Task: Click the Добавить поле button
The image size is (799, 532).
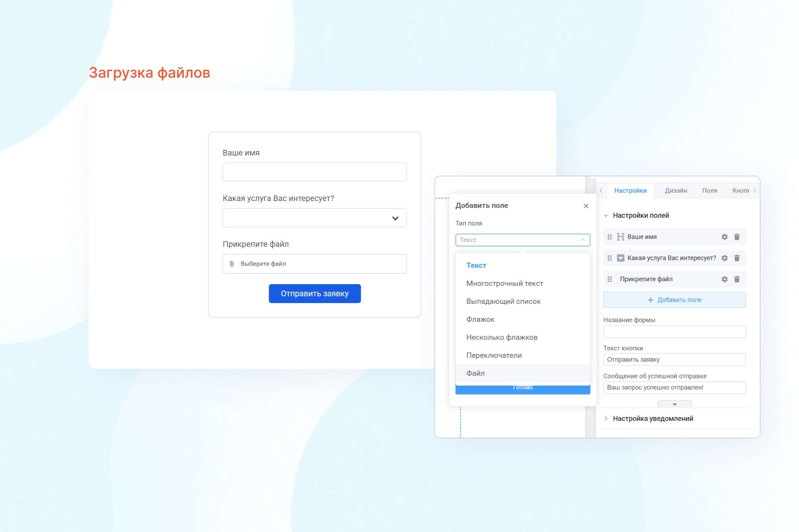Action: (x=674, y=300)
